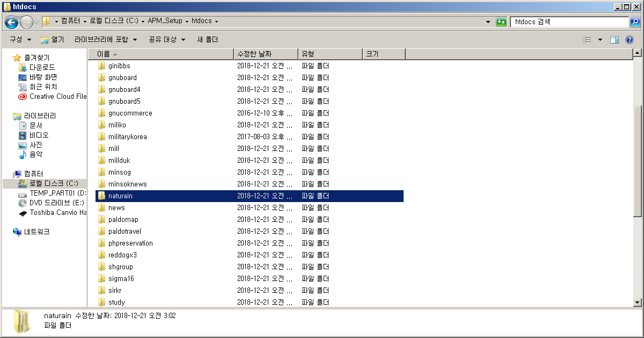The height and width of the screenshot is (338, 644).
Task: Click the gnuboard4 folder icon
Action: [x=101, y=89]
